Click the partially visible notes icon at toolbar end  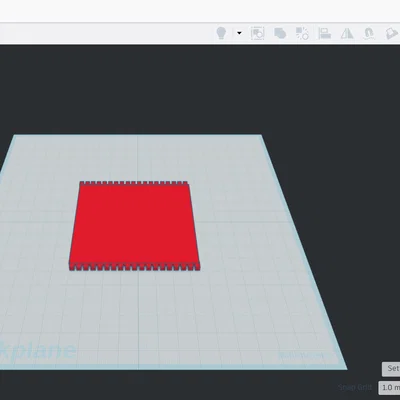coord(392,33)
